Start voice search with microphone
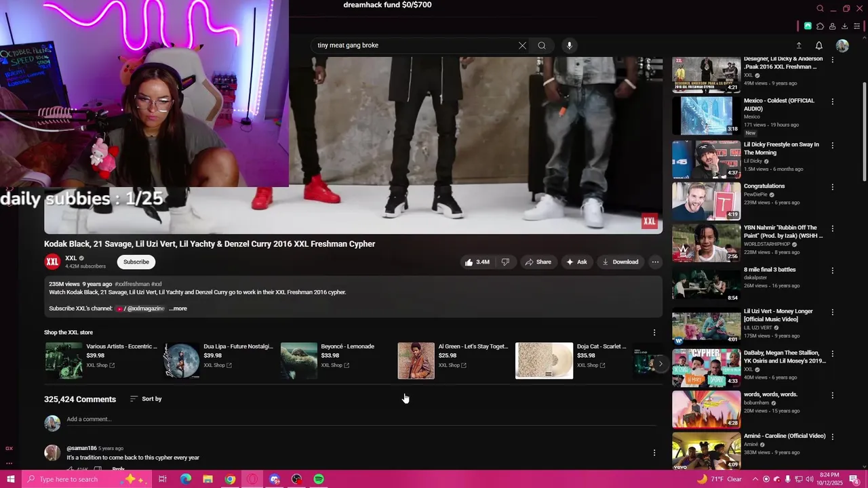868x488 pixels. (x=570, y=45)
